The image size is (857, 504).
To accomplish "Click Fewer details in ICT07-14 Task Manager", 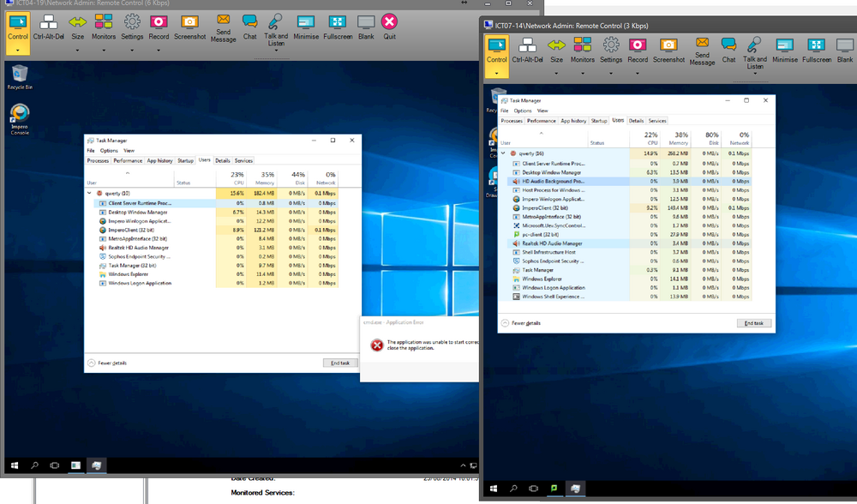I will click(x=521, y=323).
